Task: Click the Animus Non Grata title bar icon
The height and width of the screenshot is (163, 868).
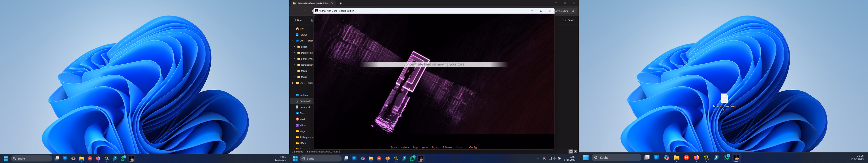Action: (x=316, y=11)
